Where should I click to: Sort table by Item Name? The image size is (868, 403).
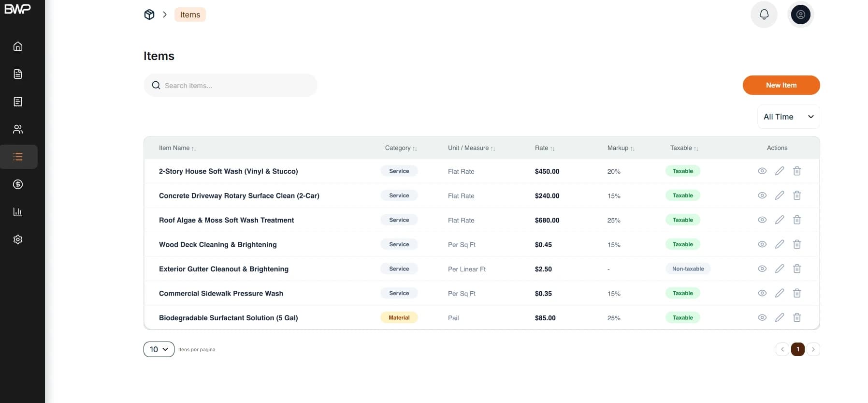(x=177, y=148)
